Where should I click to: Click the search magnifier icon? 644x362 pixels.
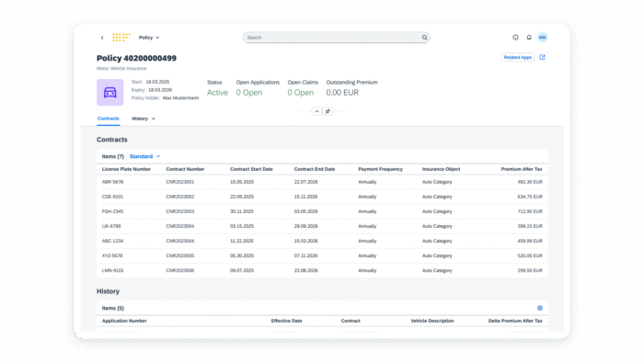425,38
